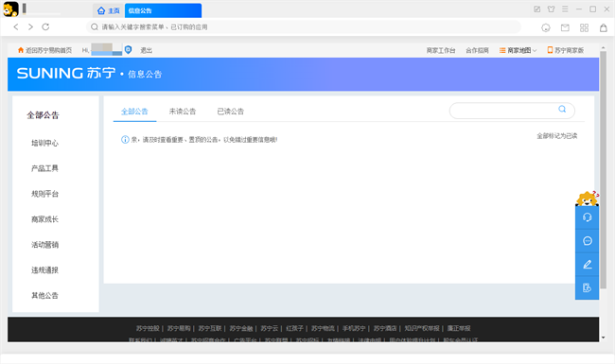Screen dimensions: 615x364
Task: Go forward with the forward arrow
Action: (x=30, y=26)
